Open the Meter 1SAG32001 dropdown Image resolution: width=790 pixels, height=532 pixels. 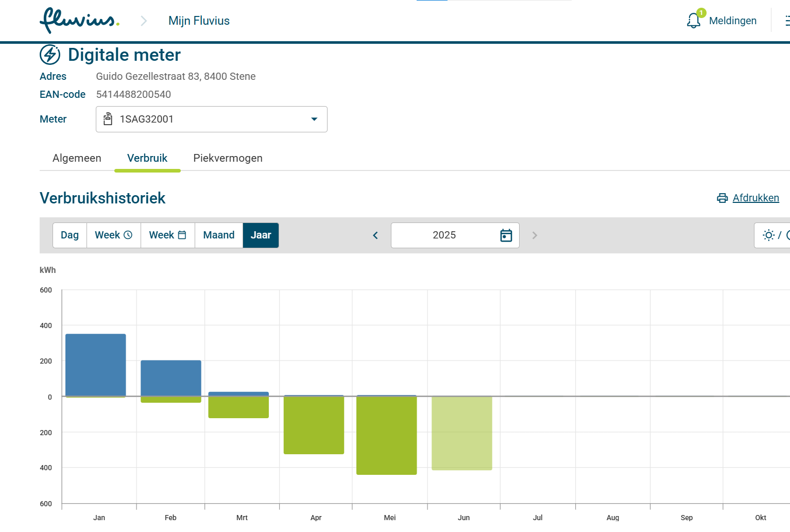(211, 119)
